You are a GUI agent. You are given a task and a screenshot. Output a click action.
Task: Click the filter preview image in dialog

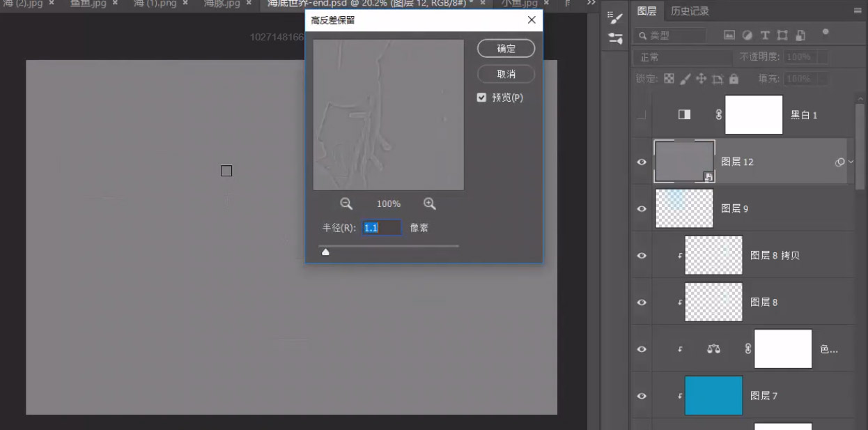point(389,115)
